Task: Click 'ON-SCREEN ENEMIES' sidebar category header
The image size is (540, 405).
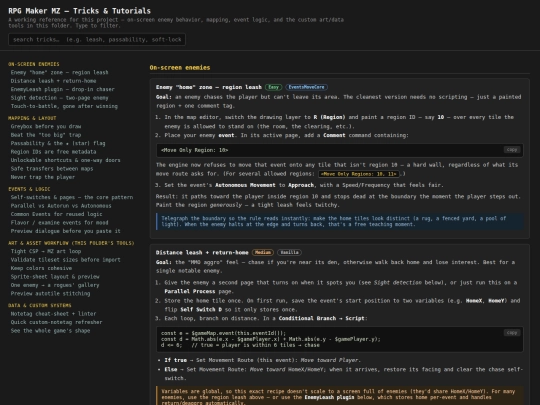Action: pyautogui.click(x=34, y=64)
